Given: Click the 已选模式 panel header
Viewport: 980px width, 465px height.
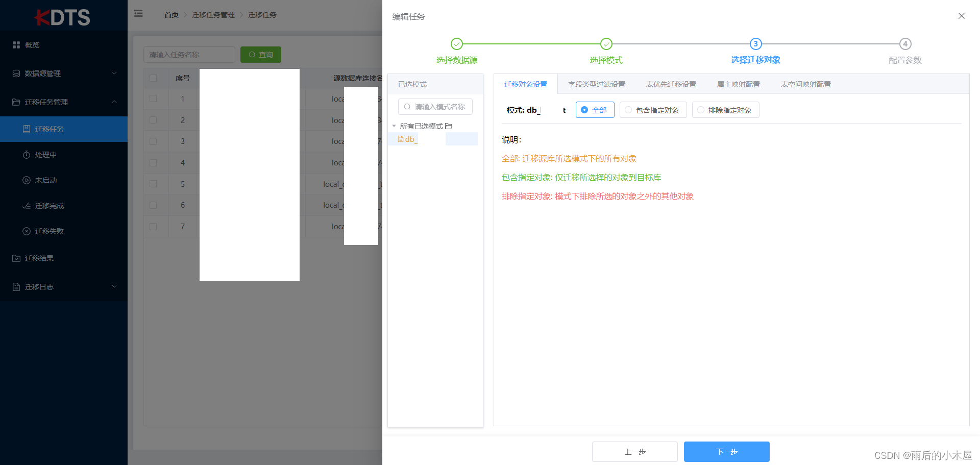Looking at the screenshot, I should 435,84.
